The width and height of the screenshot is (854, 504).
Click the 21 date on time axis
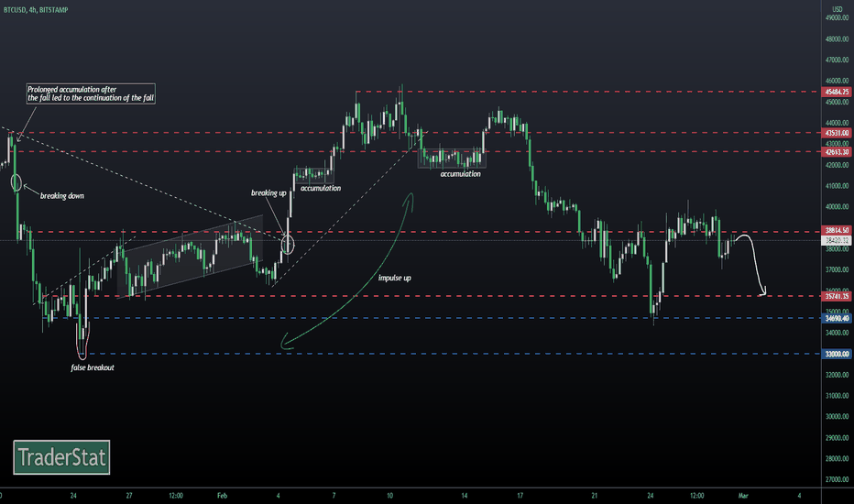(594, 496)
